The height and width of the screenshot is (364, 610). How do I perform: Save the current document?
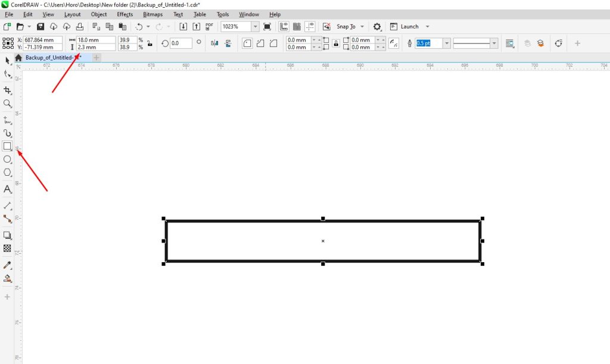pyautogui.click(x=40, y=26)
